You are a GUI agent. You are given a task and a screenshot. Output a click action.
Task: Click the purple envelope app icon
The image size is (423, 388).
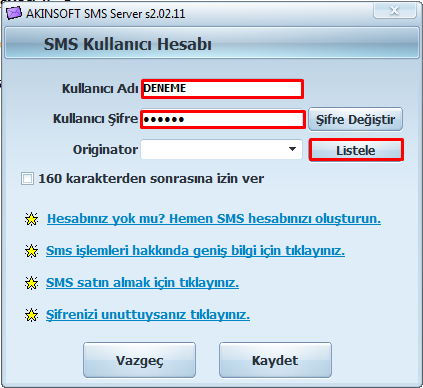click(14, 13)
